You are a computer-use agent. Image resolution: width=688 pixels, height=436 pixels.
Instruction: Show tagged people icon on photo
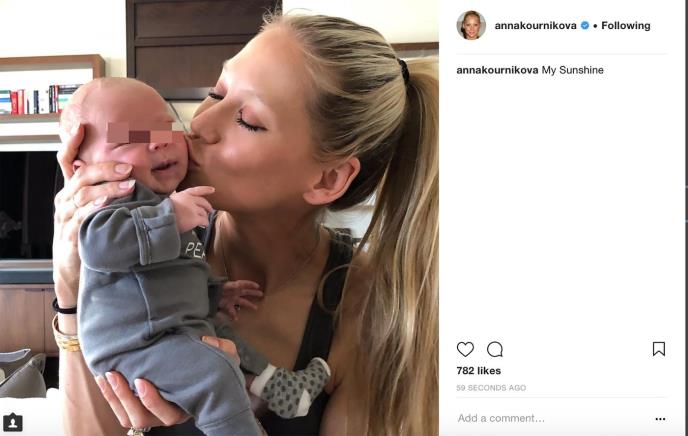click(13, 422)
